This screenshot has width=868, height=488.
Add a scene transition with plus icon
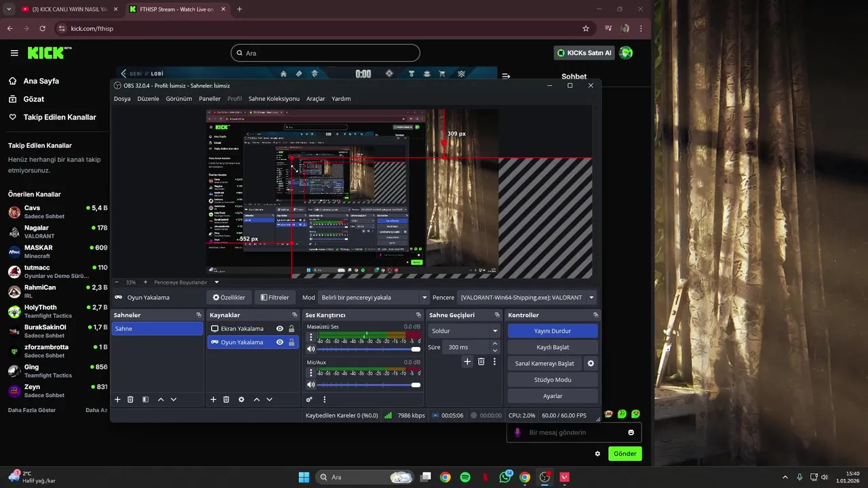(x=467, y=362)
